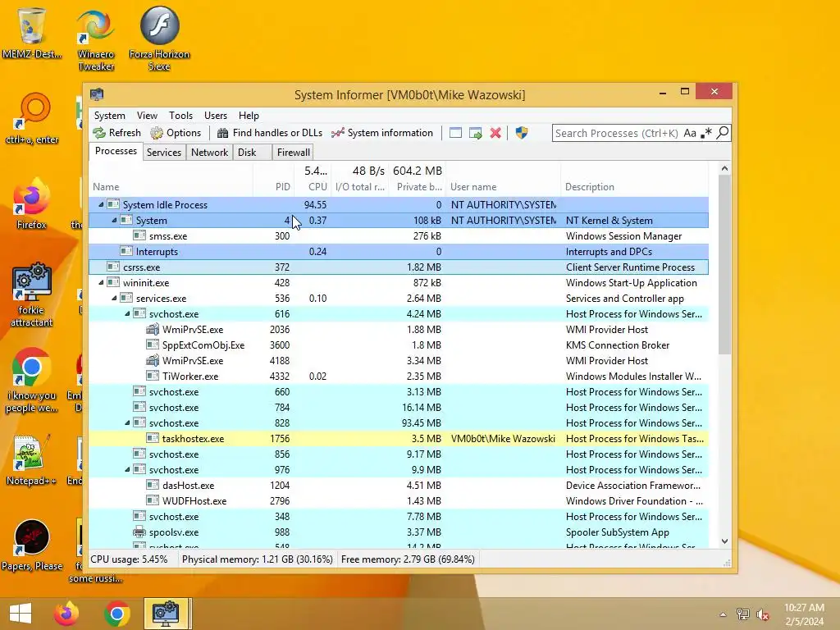This screenshot has width=840, height=630.
Task: Select the SppExtComObj.Exe process row
Action: pos(399,345)
